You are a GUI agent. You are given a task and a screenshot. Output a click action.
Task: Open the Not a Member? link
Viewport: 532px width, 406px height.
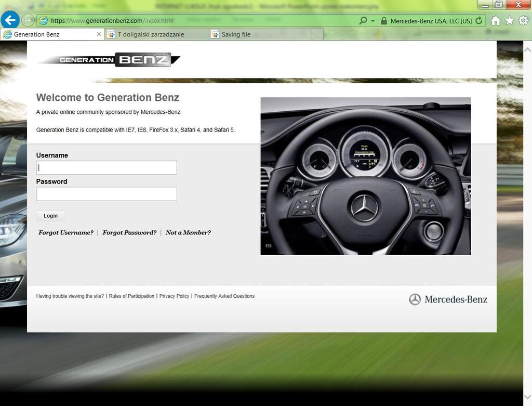[x=188, y=232]
